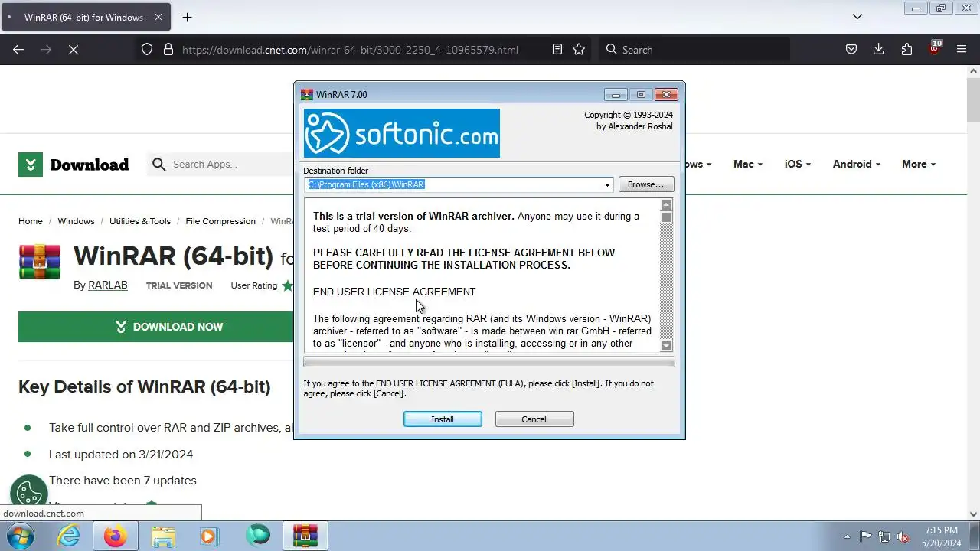
Task: Click the muted volume tray icon
Action: [x=903, y=536]
